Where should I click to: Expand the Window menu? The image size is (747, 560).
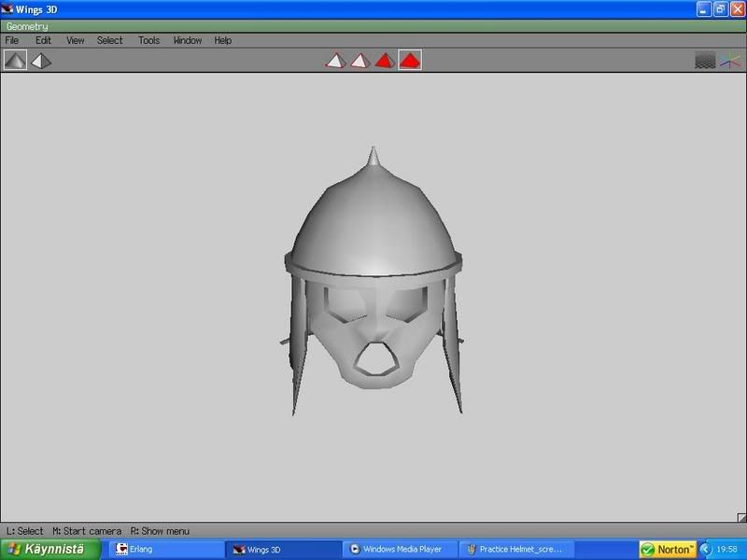click(x=188, y=41)
